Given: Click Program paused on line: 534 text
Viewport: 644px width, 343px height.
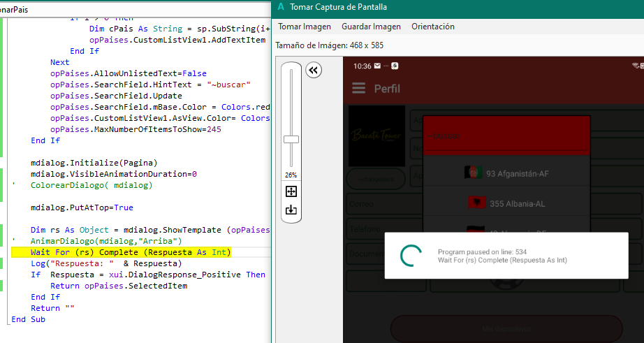Looking at the screenshot, I should 482,251.
